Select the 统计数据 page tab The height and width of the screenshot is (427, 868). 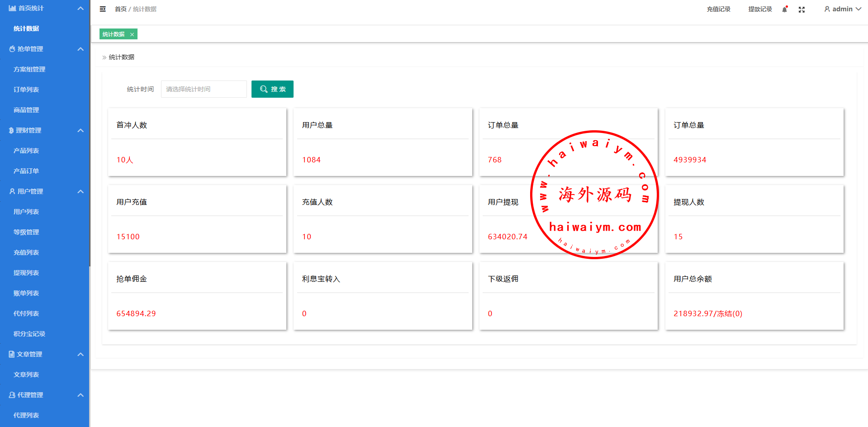pyautogui.click(x=114, y=34)
